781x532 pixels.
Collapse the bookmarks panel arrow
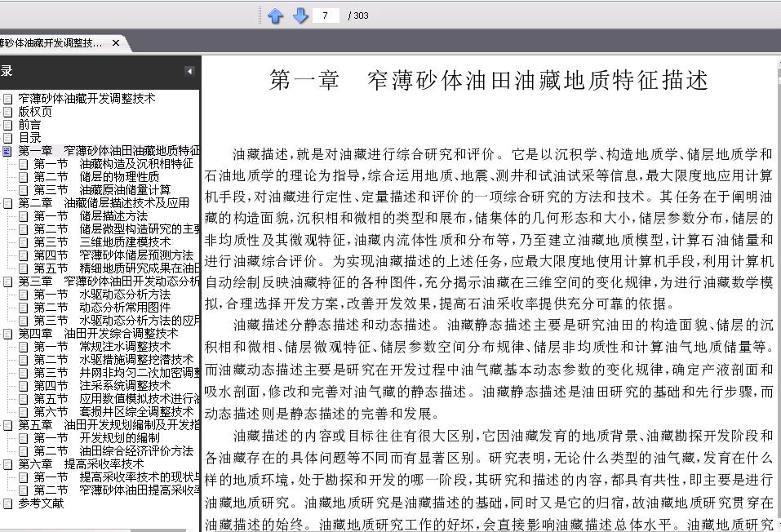tap(189, 71)
